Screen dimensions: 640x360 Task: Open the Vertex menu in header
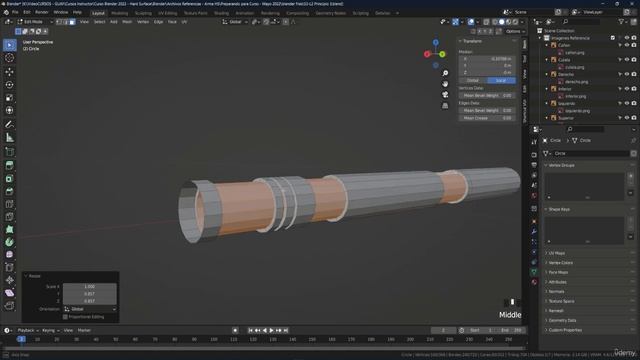143,22
